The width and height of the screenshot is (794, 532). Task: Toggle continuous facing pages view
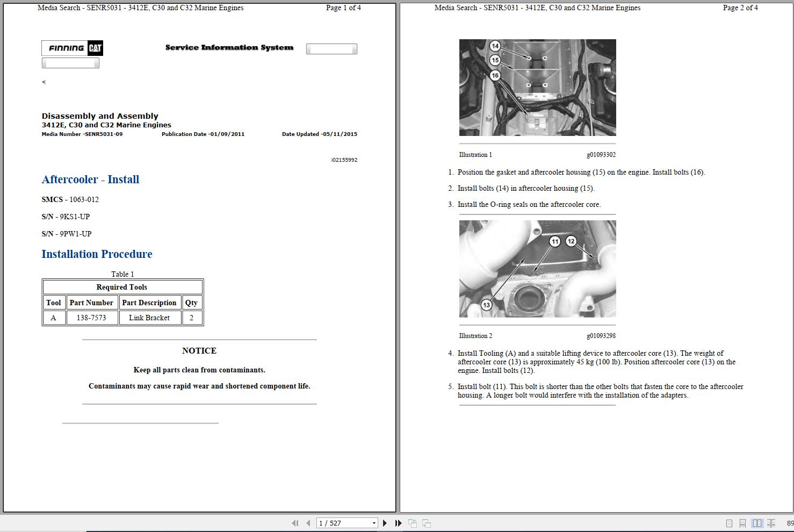click(x=772, y=523)
